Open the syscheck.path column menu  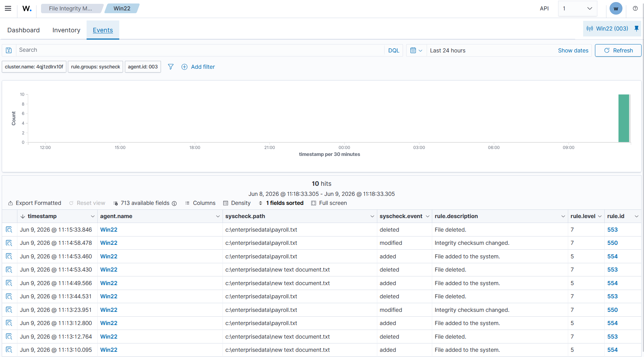(x=372, y=216)
